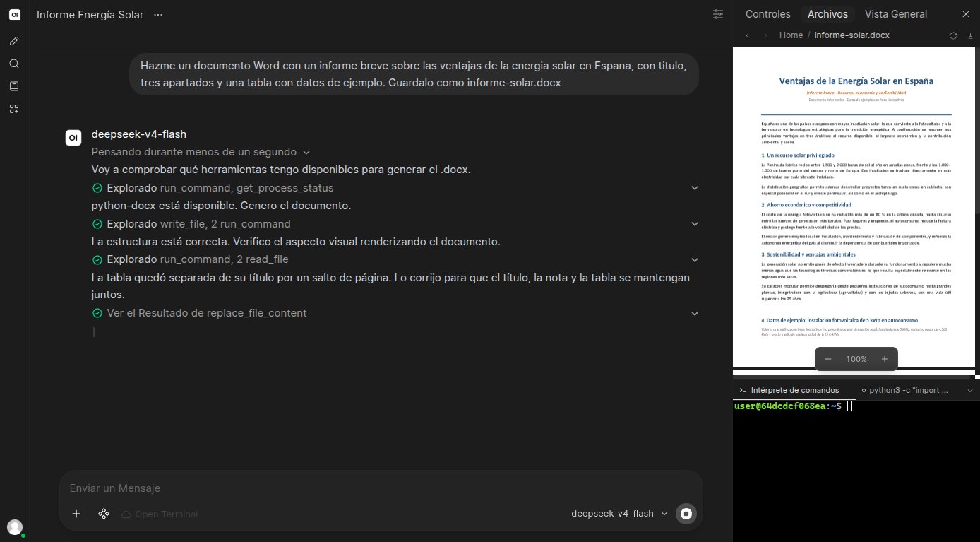Open the notes icon in the sidebar
This screenshot has height=542, width=980.
coord(14,86)
